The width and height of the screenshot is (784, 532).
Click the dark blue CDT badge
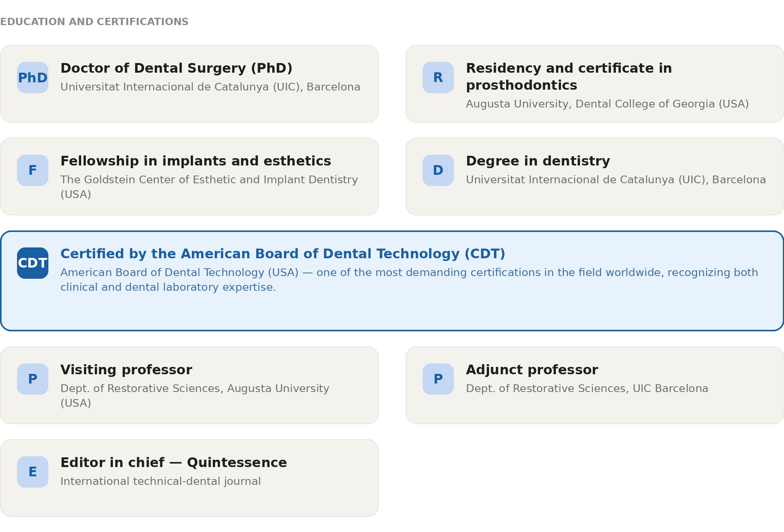[33, 263]
